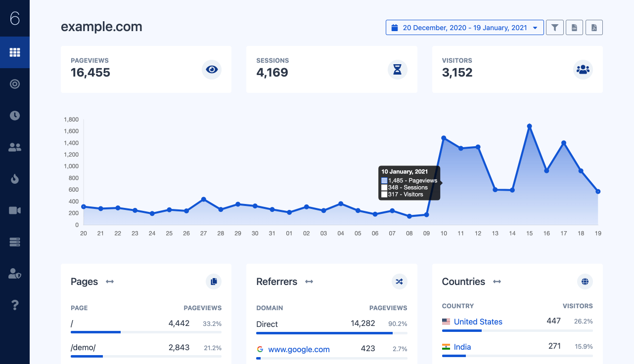The height and width of the screenshot is (364, 634).
Task: Toggle the swap arrows beside Pages heading
Action: tap(109, 282)
